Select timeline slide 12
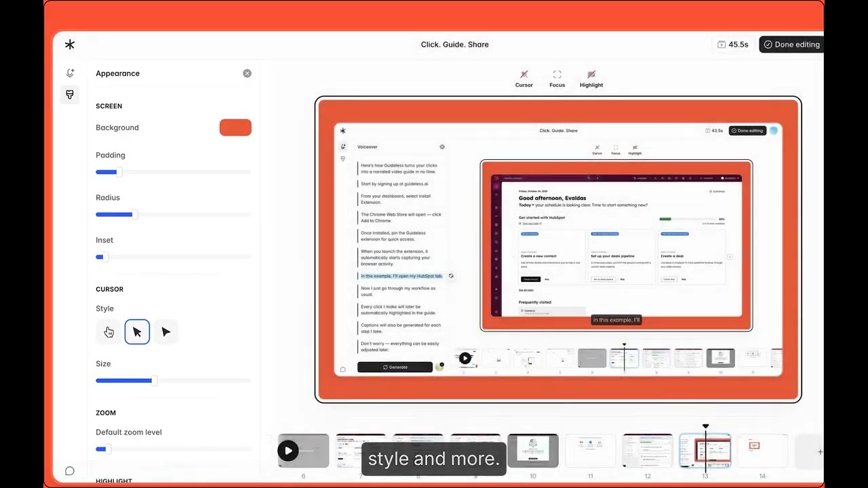The height and width of the screenshot is (488, 868). coord(648,451)
